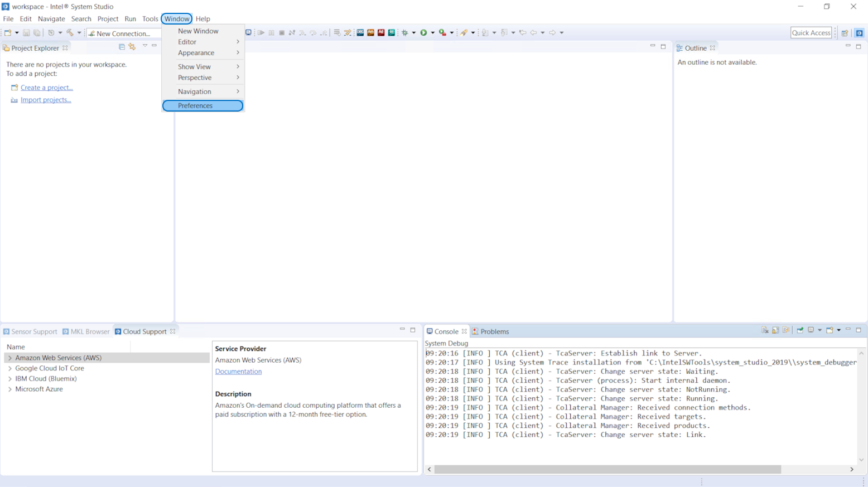Clear the console with Clear Console icon
This screenshot has height=487, width=868.
coord(765,330)
